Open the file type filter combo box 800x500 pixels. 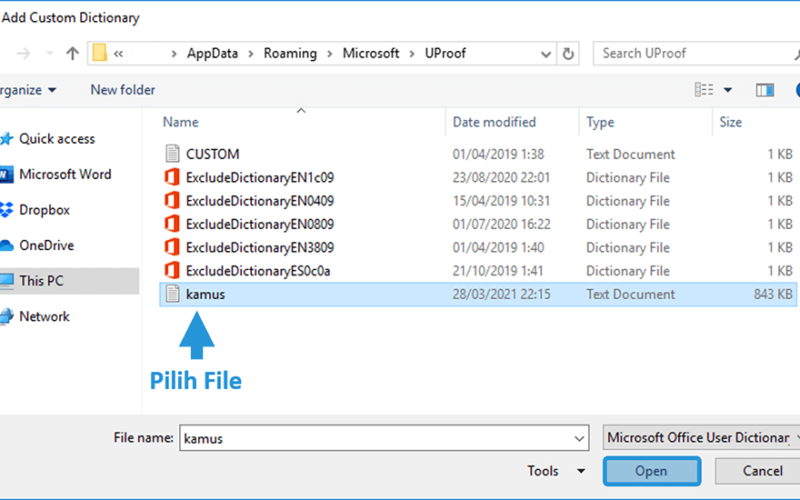click(x=701, y=438)
